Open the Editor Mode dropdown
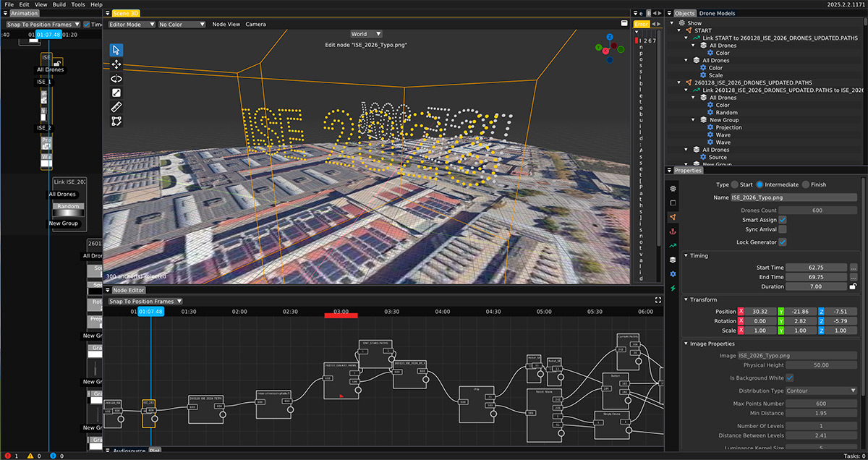 tap(131, 25)
